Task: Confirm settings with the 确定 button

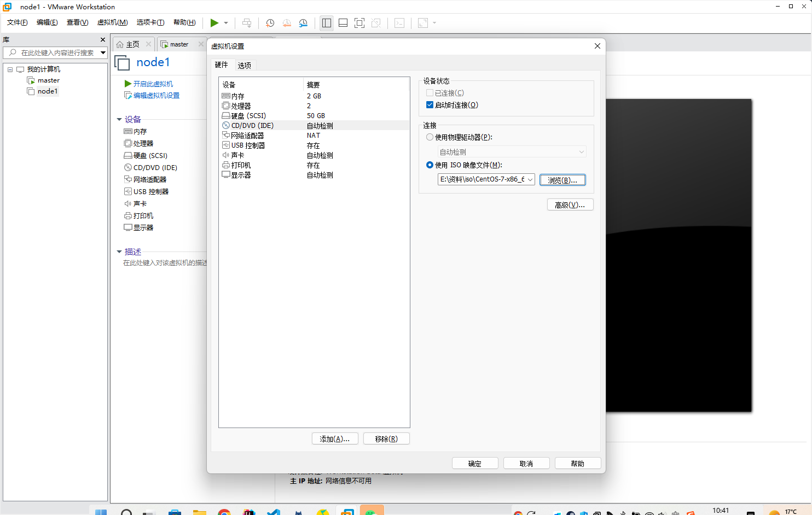Action: click(x=475, y=463)
